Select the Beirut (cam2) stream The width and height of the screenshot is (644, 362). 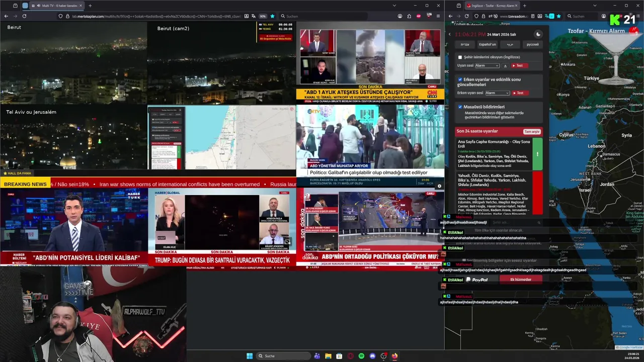point(221,63)
